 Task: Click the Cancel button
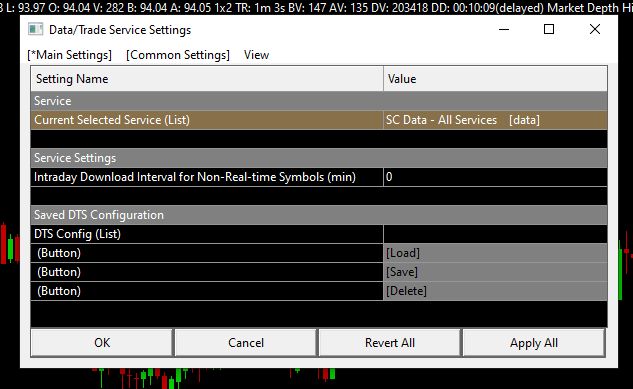click(x=245, y=343)
